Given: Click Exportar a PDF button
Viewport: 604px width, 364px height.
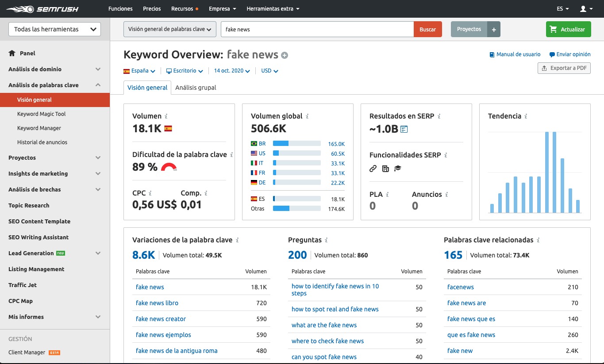Looking at the screenshot, I should [564, 68].
